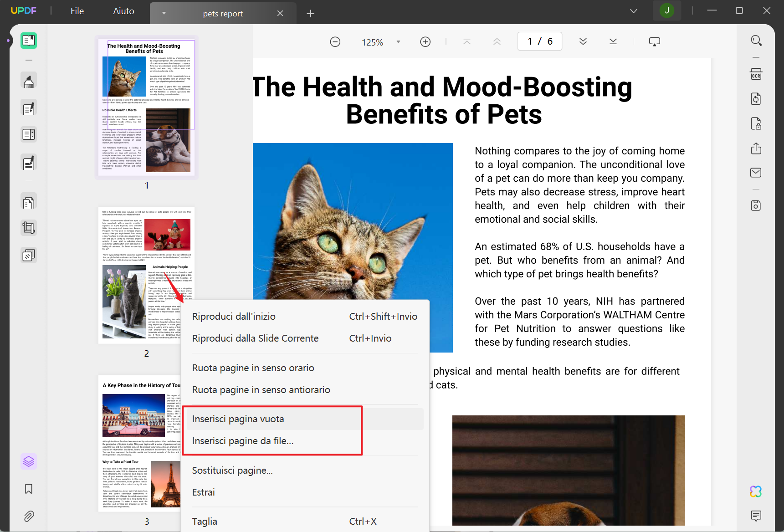Toggle the thumbnails layers panel
Screen dimensions: 784x532
tap(29, 461)
